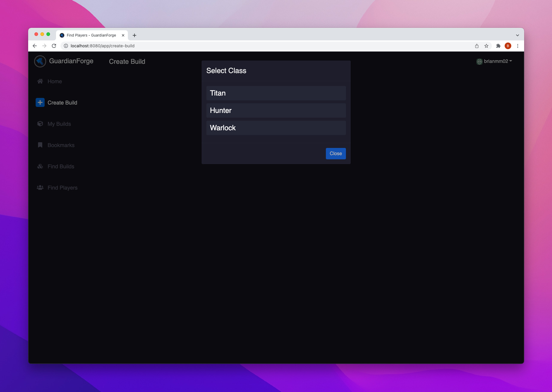Image resolution: width=552 pixels, height=392 pixels.
Task: Click the green fullscreen window button
Action: click(48, 34)
